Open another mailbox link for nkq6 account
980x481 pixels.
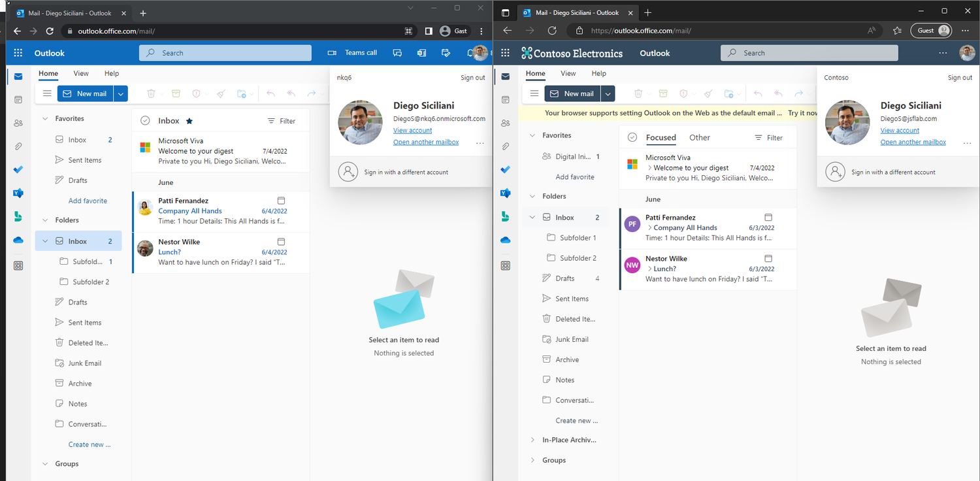[426, 142]
